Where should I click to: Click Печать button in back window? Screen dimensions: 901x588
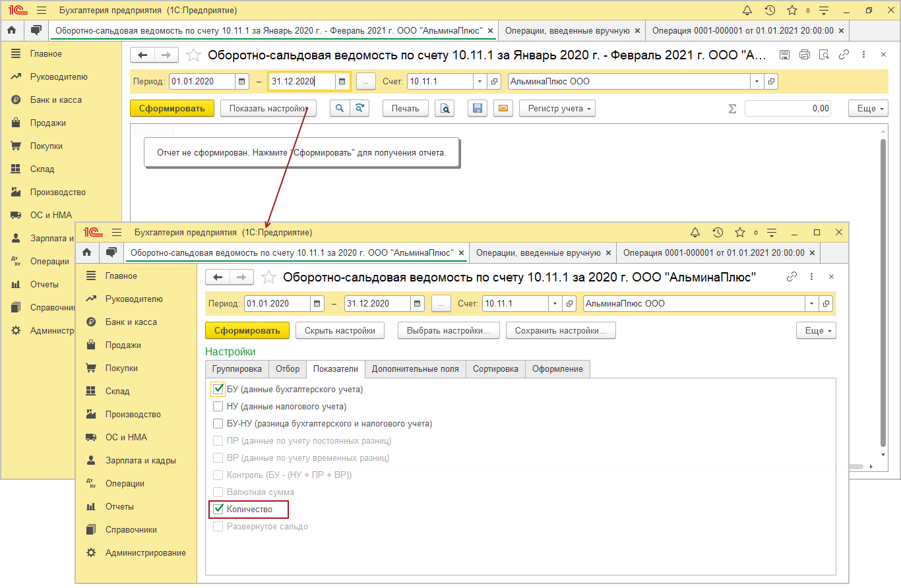click(406, 108)
